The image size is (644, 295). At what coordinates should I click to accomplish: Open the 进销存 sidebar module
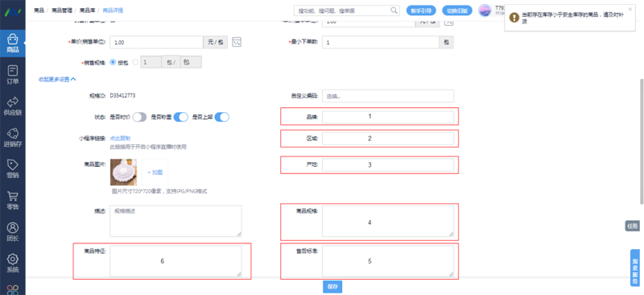tap(12, 137)
